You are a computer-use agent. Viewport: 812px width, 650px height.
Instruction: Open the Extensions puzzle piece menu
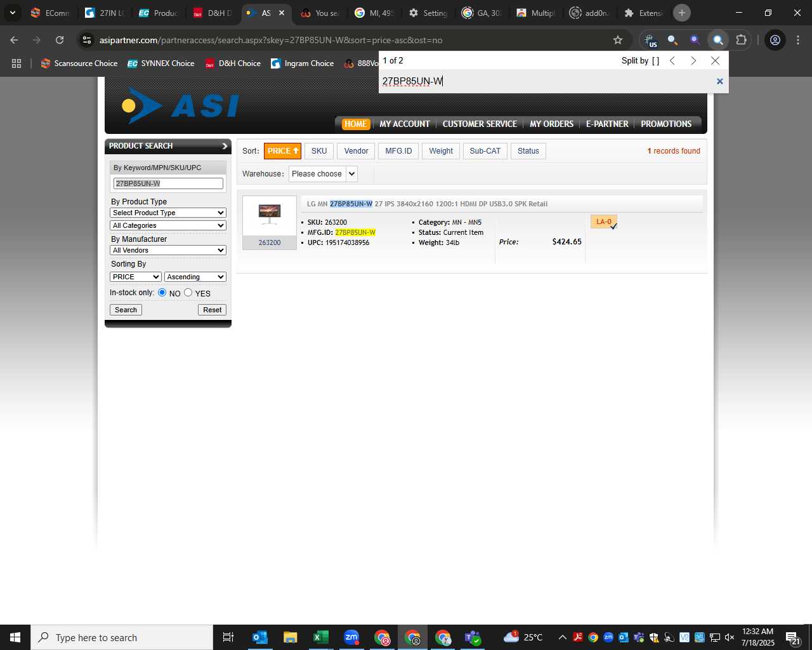tap(741, 40)
